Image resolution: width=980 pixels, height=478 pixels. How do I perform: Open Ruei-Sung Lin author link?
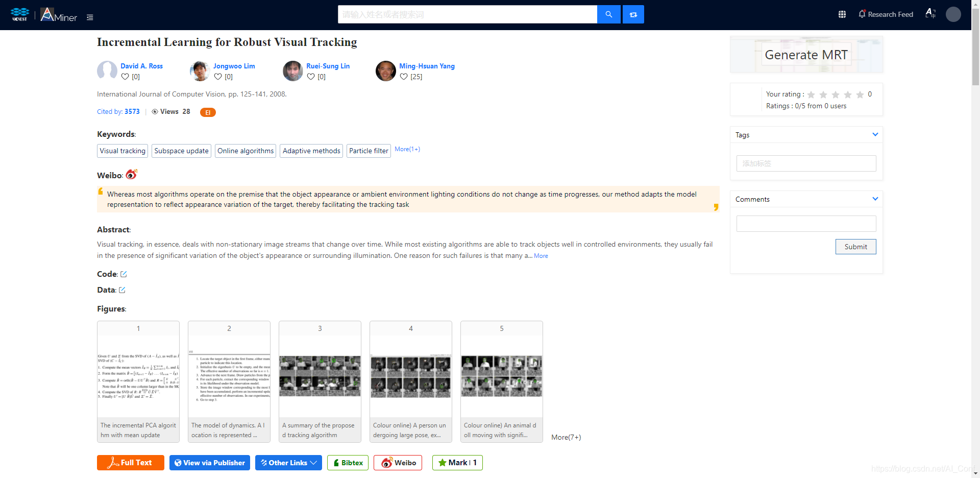point(328,66)
